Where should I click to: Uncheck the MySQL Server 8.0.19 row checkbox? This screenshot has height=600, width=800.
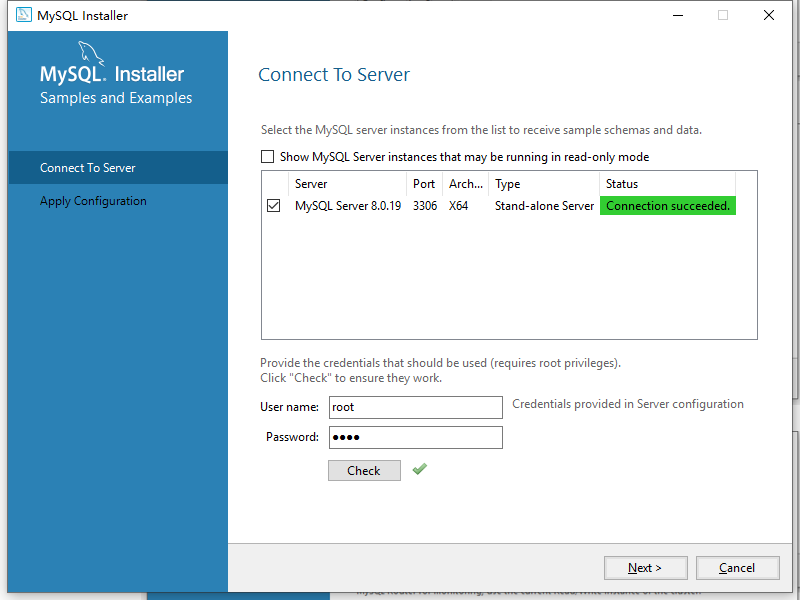pyautogui.click(x=273, y=206)
